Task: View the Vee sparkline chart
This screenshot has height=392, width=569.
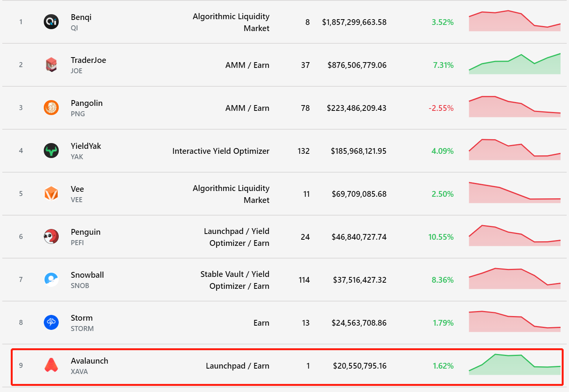Action: (x=514, y=193)
